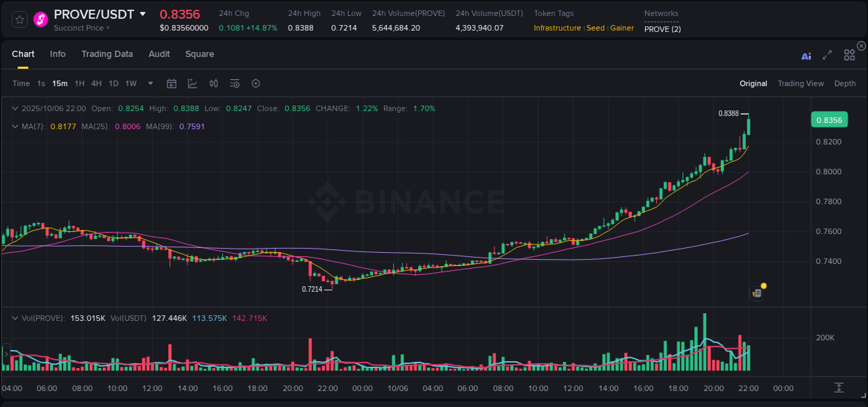This screenshot has height=407, width=868.
Task: Select the Infrastructure token tag link
Action: (x=556, y=28)
